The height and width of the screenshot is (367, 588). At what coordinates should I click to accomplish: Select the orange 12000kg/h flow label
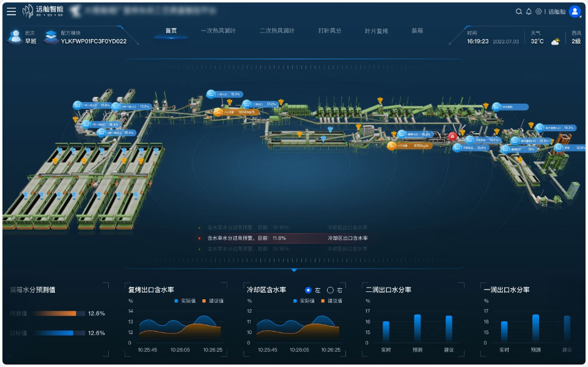coord(235,112)
